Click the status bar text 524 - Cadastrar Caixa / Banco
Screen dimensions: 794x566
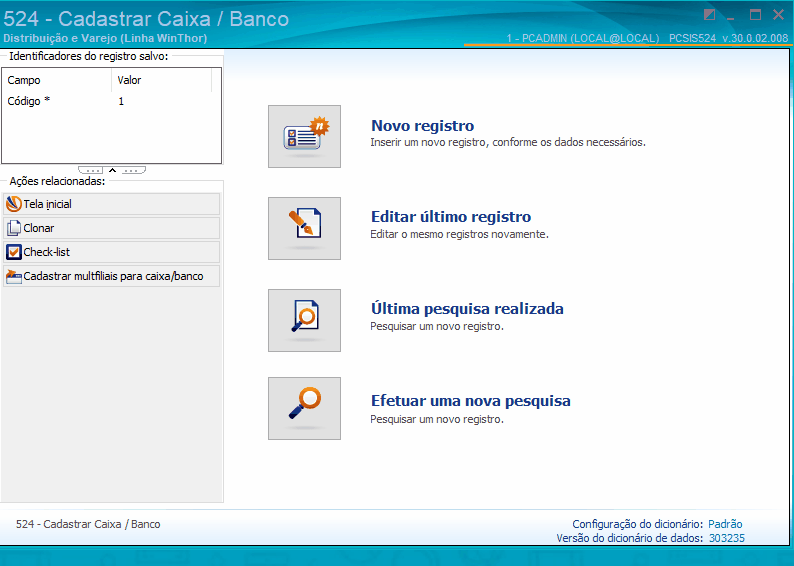click(x=88, y=524)
